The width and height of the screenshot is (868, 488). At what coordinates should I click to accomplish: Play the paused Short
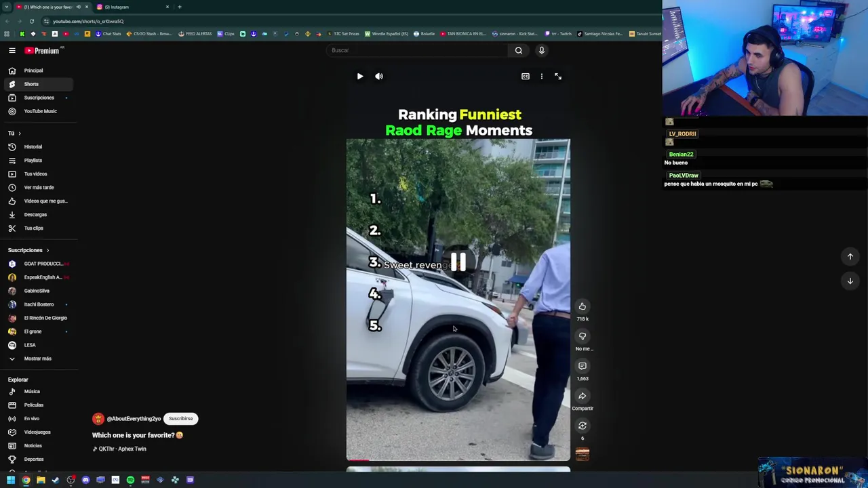tap(360, 77)
